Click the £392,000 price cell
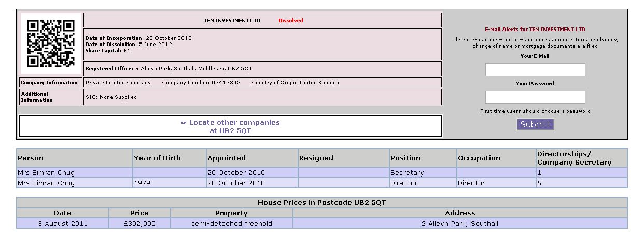 click(x=139, y=224)
